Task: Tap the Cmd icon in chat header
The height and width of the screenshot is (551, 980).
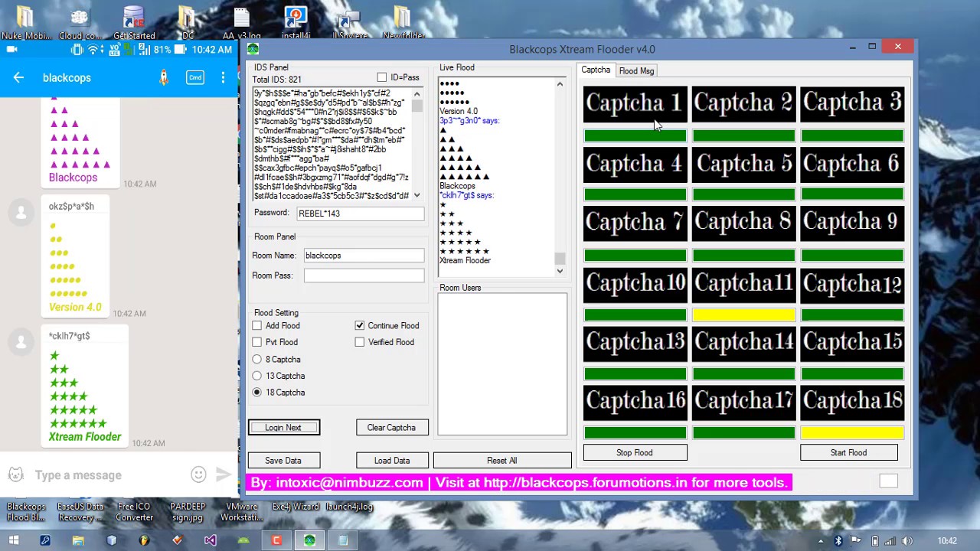Action: tap(195, 77)
